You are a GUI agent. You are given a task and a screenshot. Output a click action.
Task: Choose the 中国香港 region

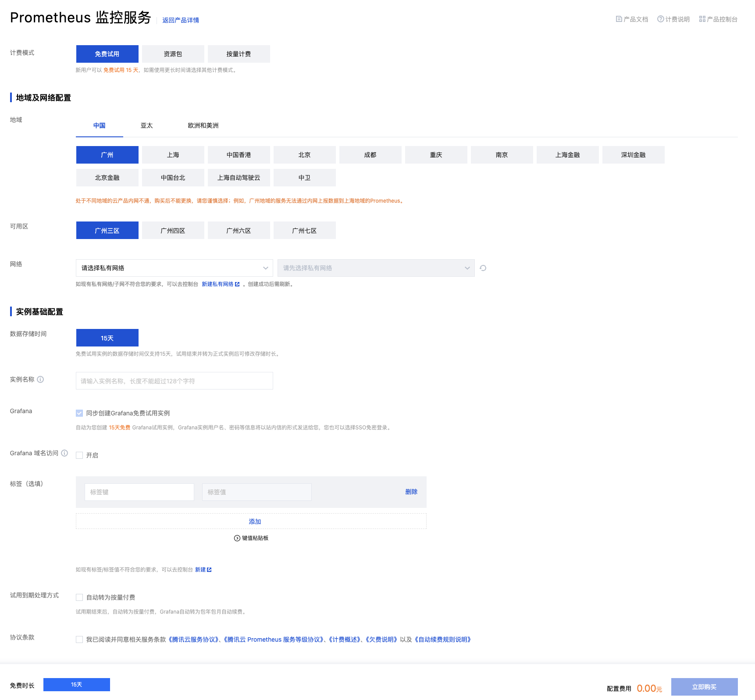pos(239,155)
